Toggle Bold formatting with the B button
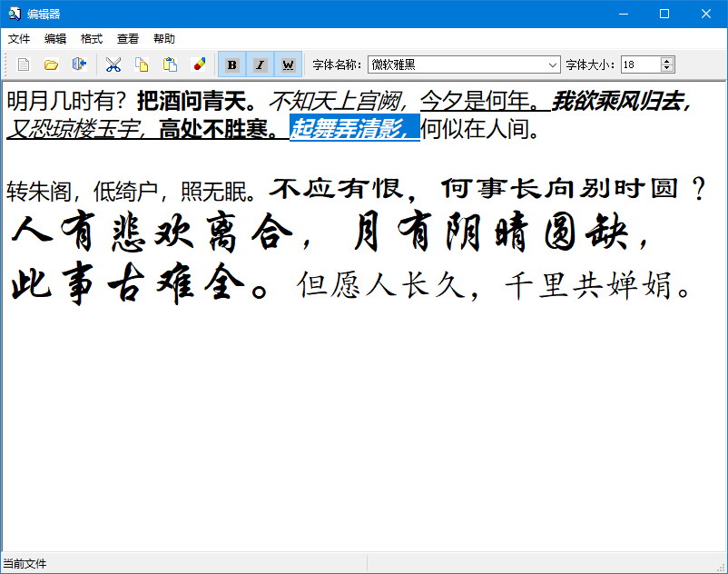This screenshot has width=728, height=574. [x=232, y=64]
